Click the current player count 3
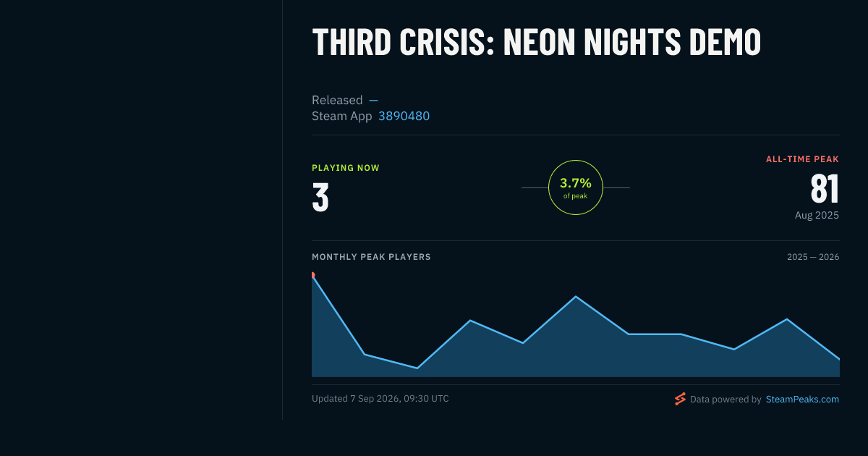The height and width of the screenshot is (456, 868). 320,198
